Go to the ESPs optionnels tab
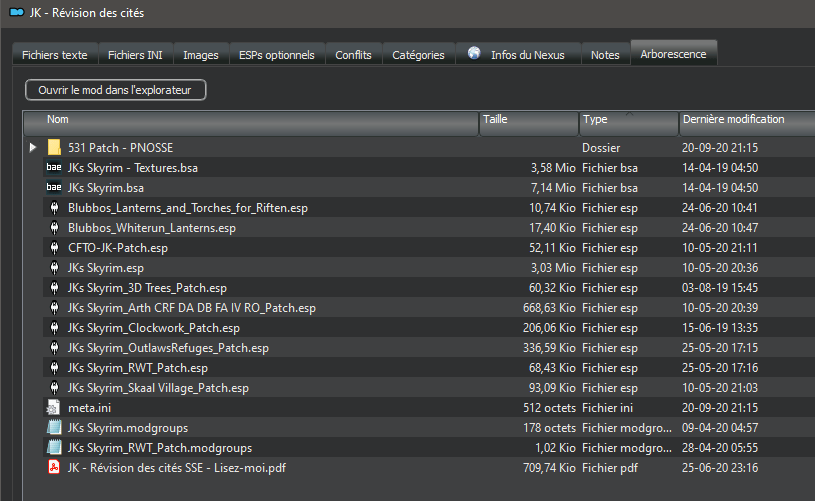Viewport: 815px width, 501px height. [x=277, y=55]
